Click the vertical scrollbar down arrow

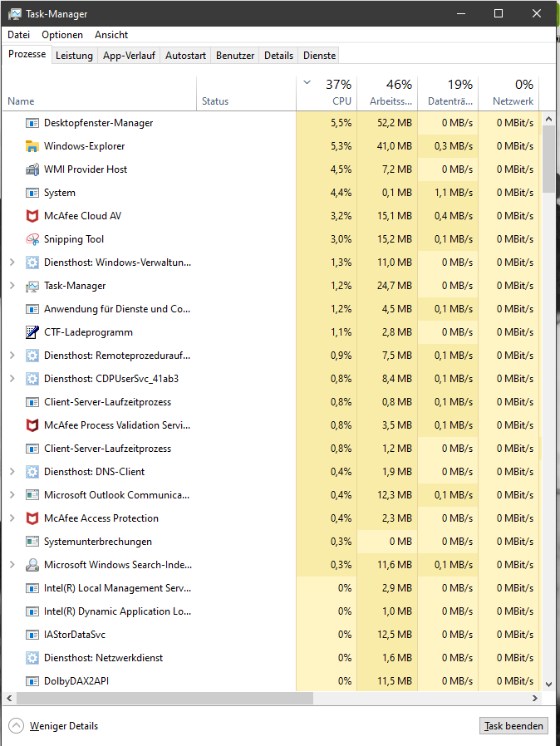pos(548,685)
